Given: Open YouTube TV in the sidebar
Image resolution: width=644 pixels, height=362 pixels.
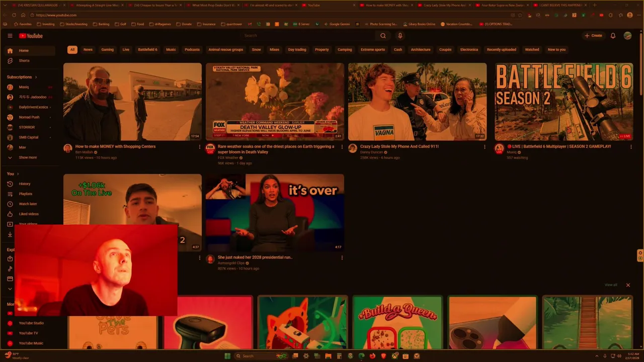Looking at the screenshot, I should [31, 333].
